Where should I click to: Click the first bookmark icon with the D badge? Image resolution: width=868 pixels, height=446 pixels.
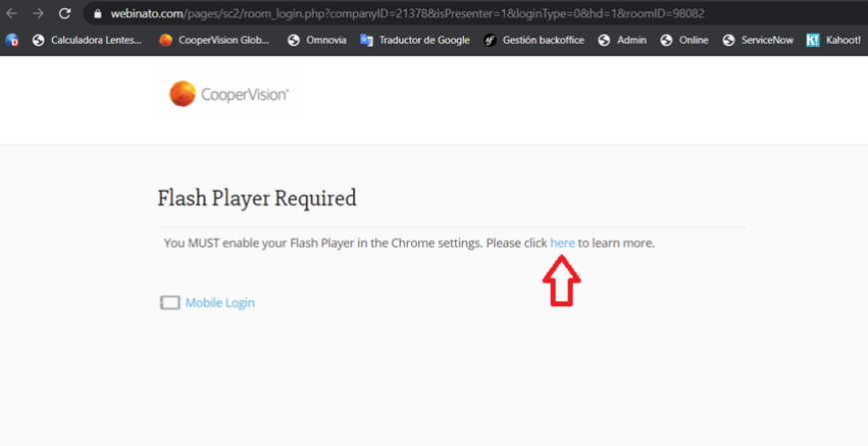(12, 40)
